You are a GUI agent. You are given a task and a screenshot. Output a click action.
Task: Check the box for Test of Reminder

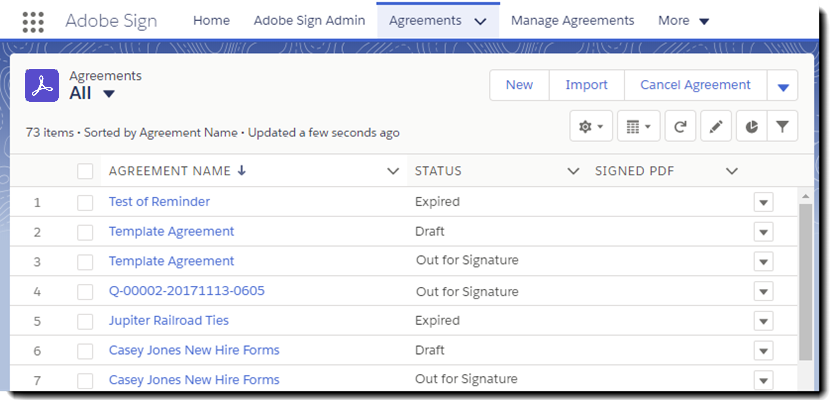click(85, 202)
